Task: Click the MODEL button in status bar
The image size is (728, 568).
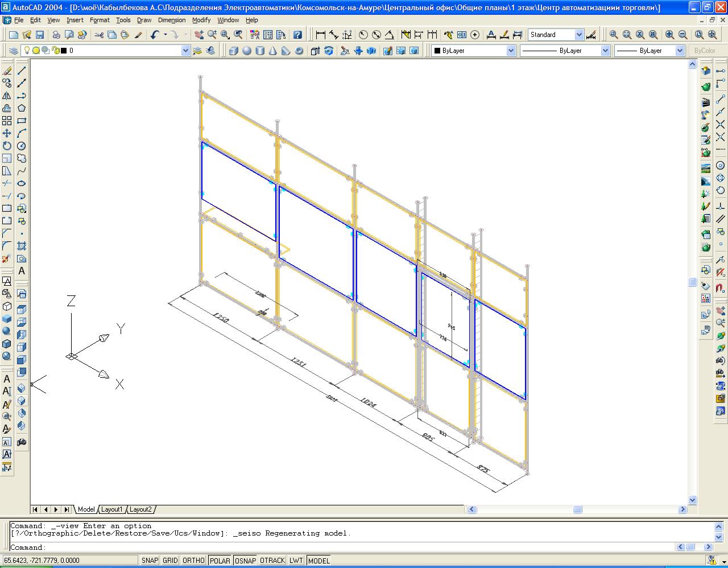Action: click(319, 561)
